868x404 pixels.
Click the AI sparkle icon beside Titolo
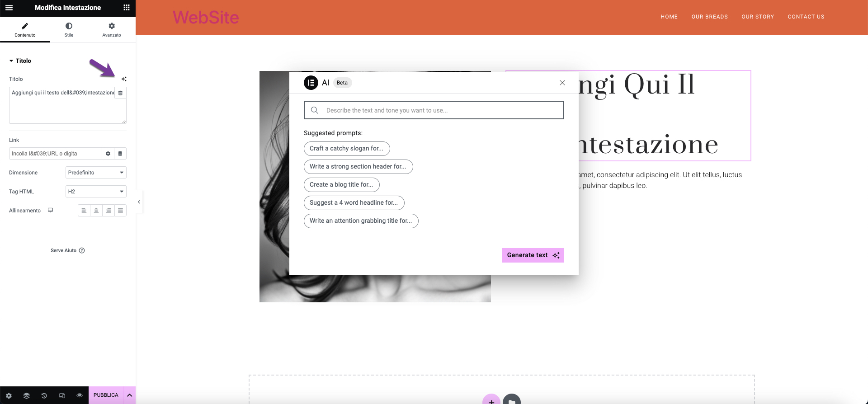[124, 79]
